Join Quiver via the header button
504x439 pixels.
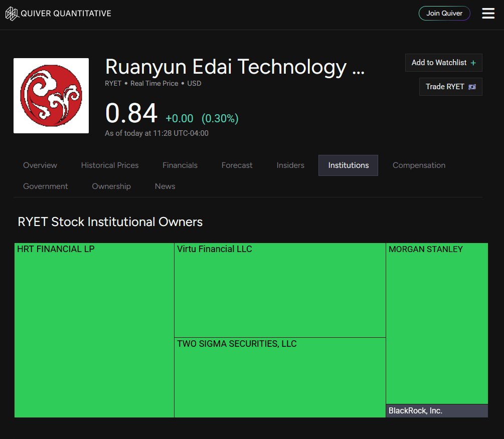[444, 14]
